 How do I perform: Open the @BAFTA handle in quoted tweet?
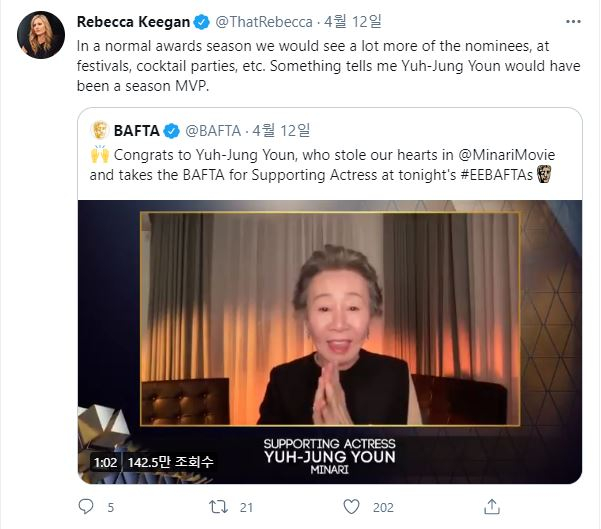[x=212, y=130]
